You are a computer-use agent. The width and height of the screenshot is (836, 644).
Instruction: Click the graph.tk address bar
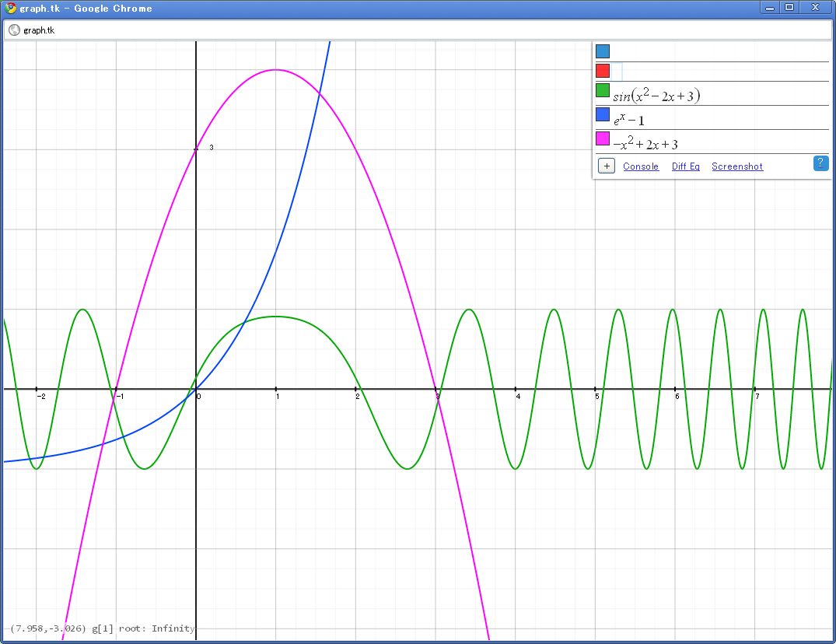click(420, 30)
